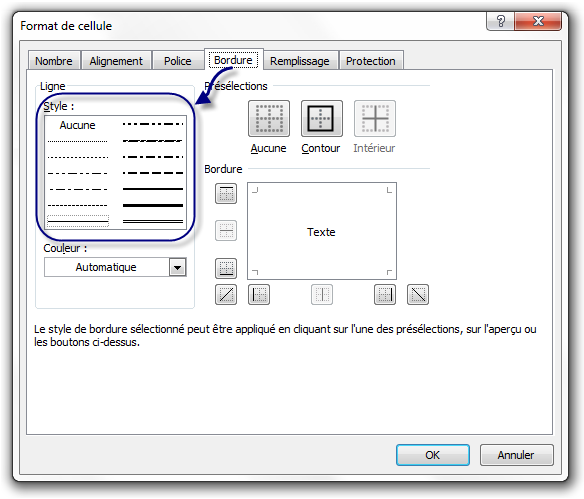Screen dimensions: 584x499
Task: Pick the thin dashed line style
Action: pos(77,206)
